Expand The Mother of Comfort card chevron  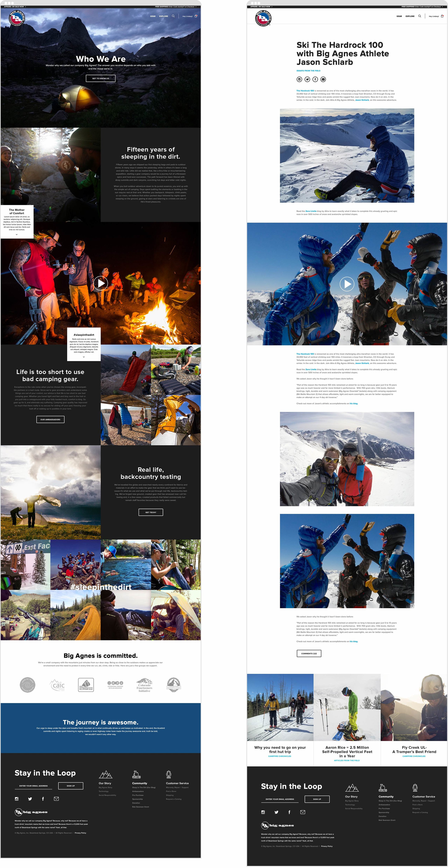coord(16,234)
